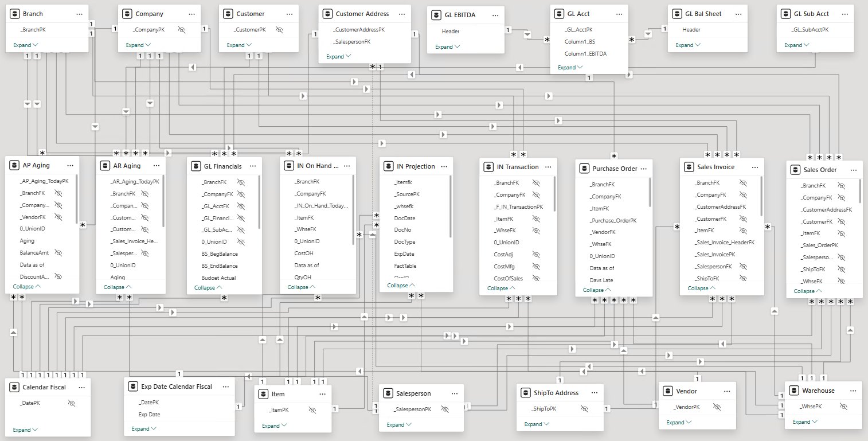Click the Vendor table icon
Image resolution: width=868 pixels, height=441 pixels.
click(667, 391)
